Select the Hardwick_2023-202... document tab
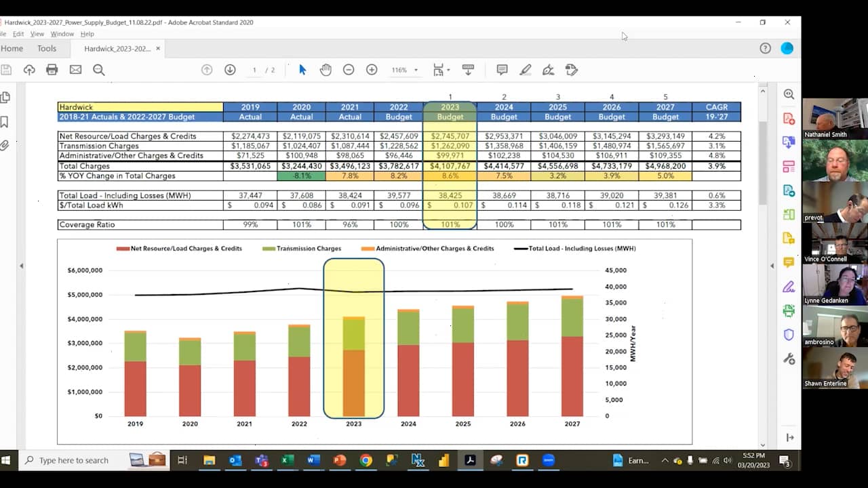 (117, 49)
